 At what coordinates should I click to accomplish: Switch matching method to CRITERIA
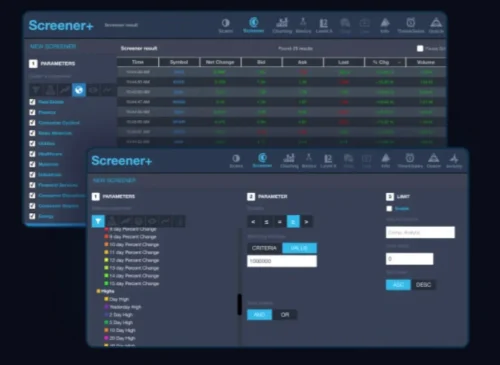264,248
